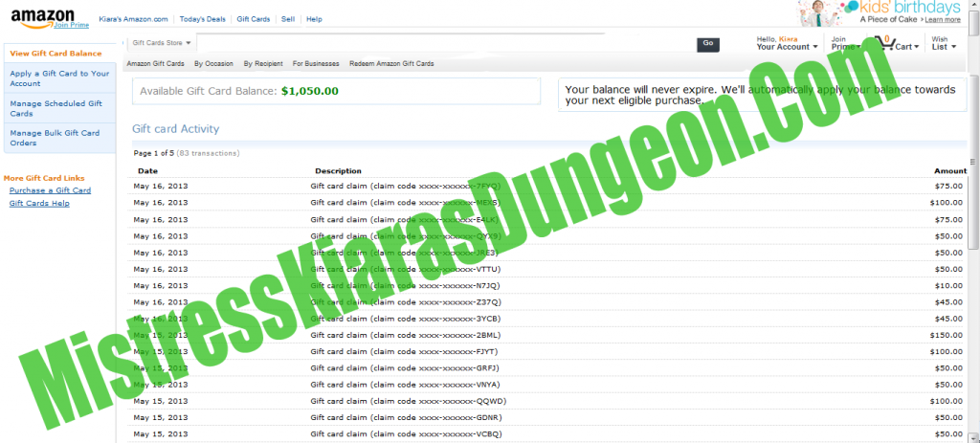Image resolution: width=980 pixels, height=443 pixels.
Task: Open Kiara's Amazon.com link
Action: click(x=133, y=19)
